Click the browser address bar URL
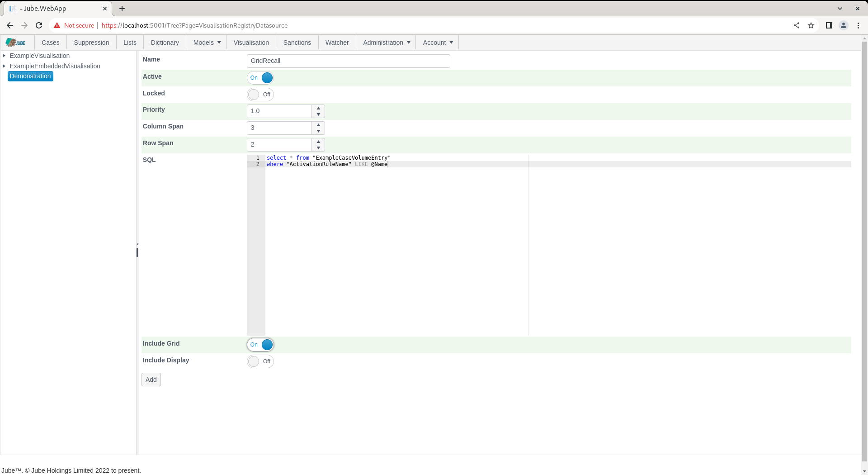 (195, 25)
